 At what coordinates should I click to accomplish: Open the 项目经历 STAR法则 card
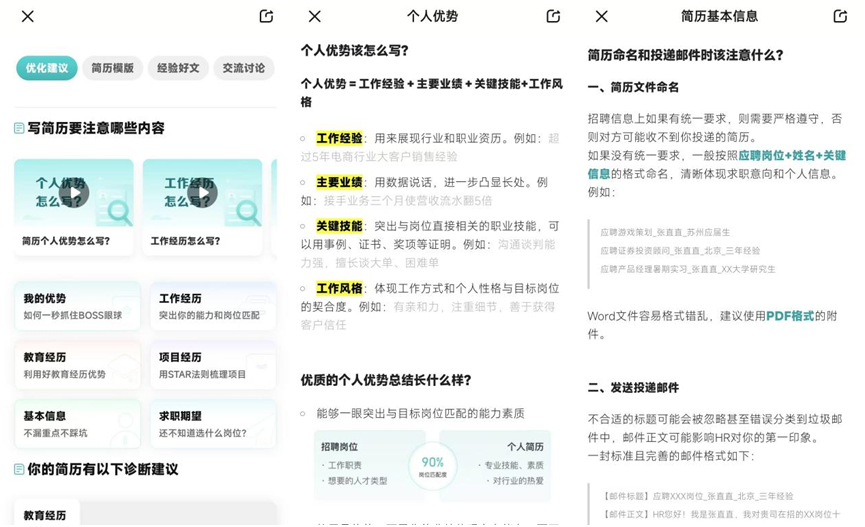pyautogui.click(x=213, y=365)
